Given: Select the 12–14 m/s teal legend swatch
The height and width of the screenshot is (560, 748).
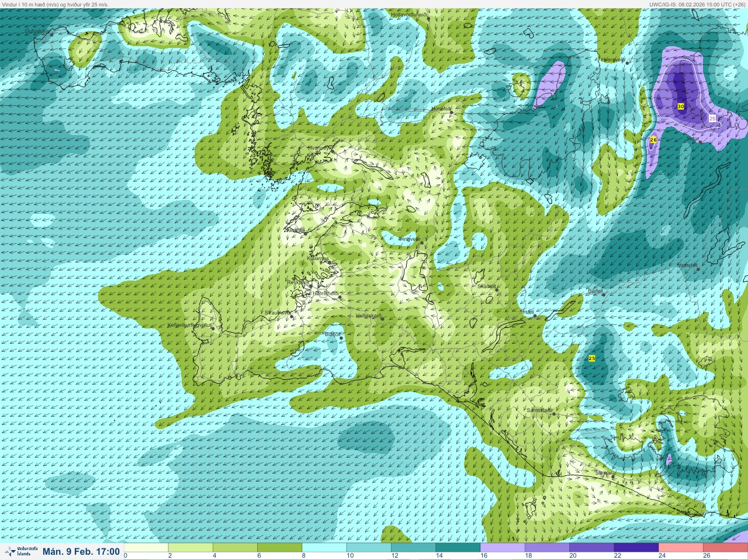Looking at the screenshot, I should click(413, 548).
